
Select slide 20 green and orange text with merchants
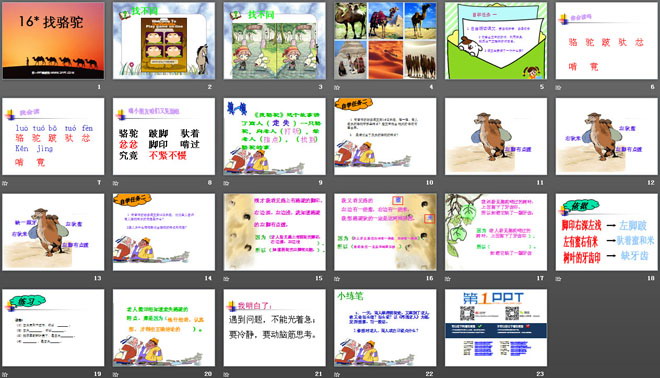click(x=164, y=327)
